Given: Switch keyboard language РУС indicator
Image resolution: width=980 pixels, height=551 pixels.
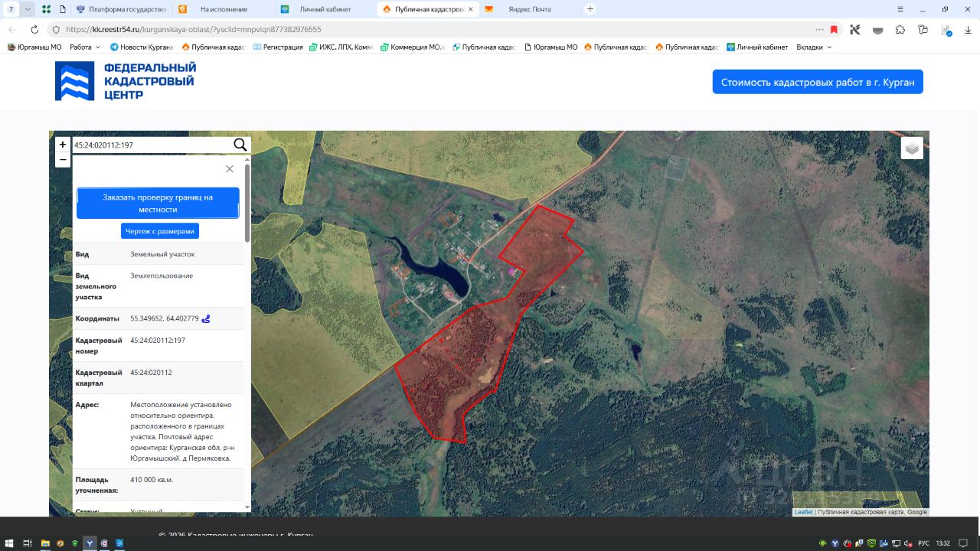Looking at the screenshot, I should coord(923,543).
